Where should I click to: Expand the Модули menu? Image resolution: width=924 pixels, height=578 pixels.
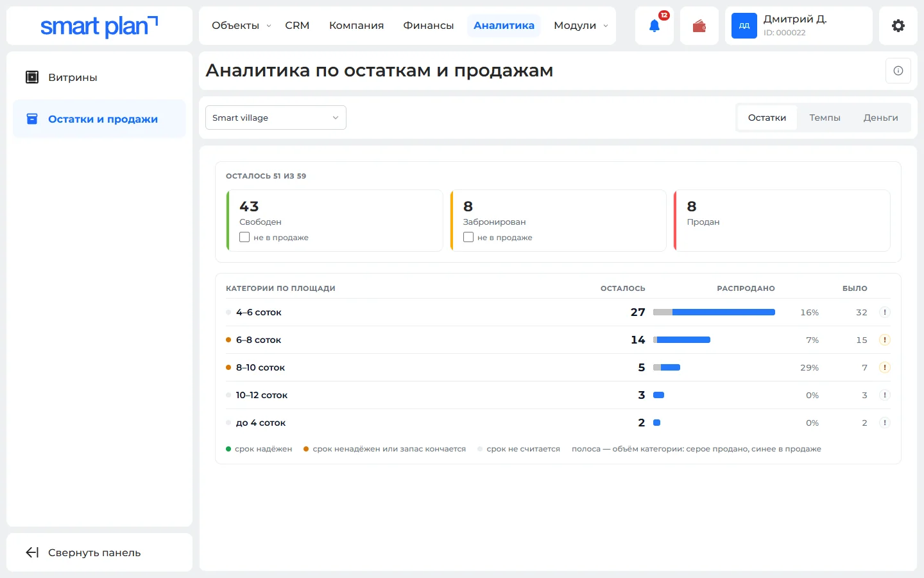581,26
